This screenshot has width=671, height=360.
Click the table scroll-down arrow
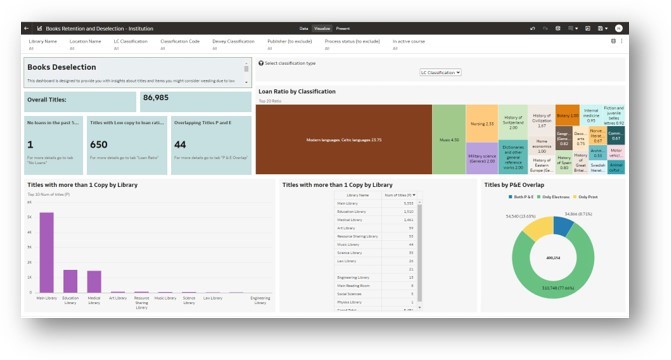tap(419, 307)
